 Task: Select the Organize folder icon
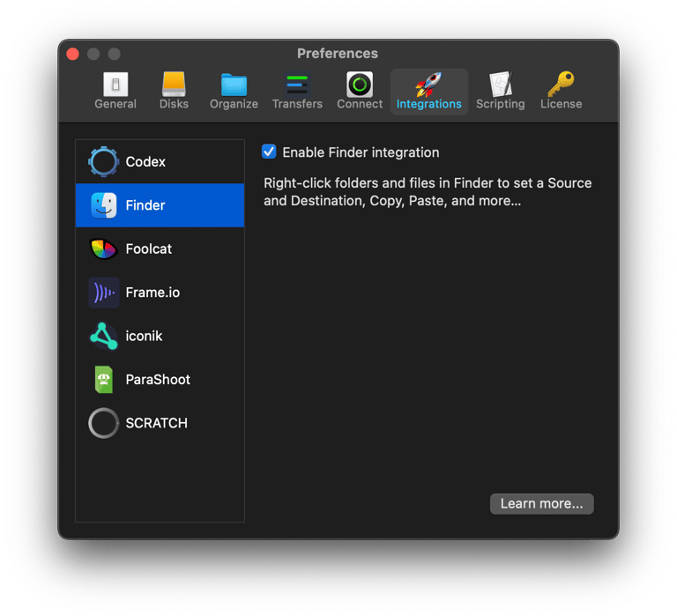234,85
